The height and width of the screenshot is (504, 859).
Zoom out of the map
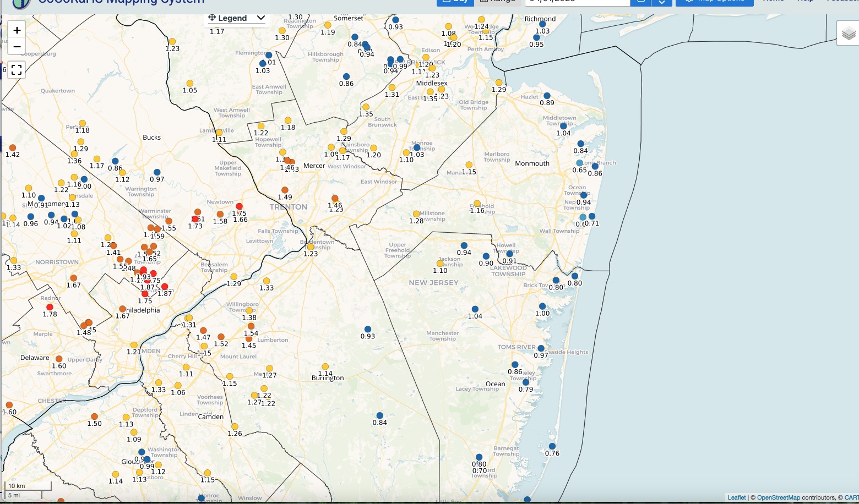17,47
